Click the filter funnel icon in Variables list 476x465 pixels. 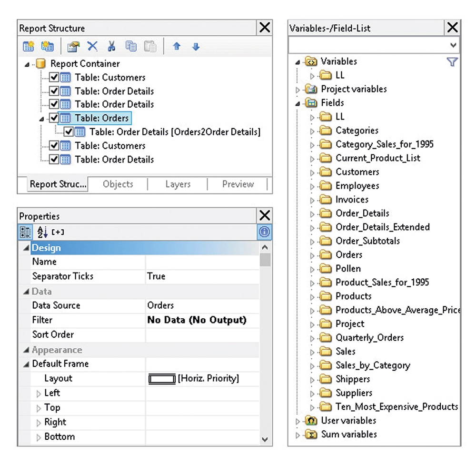[x=451, y=61]
